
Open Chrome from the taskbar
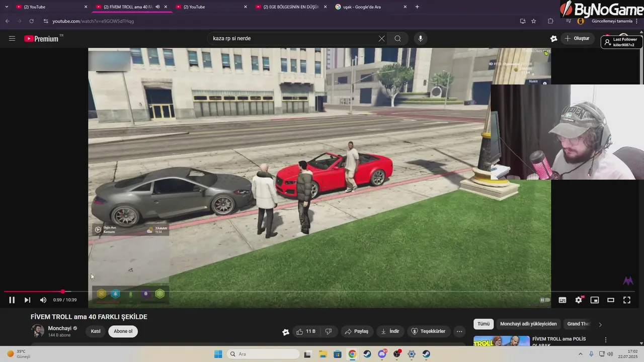(x=352, y=354)
